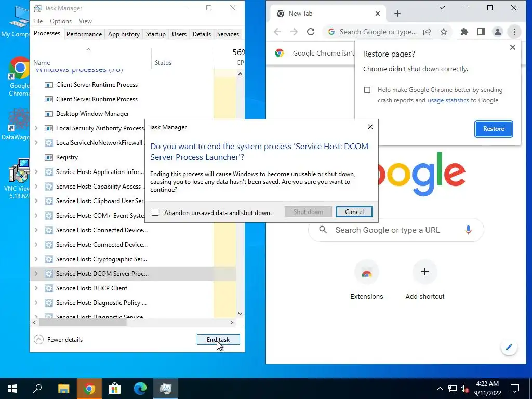Close the New Tab tab
Screen dimensions: 532x399
(378, 14)
